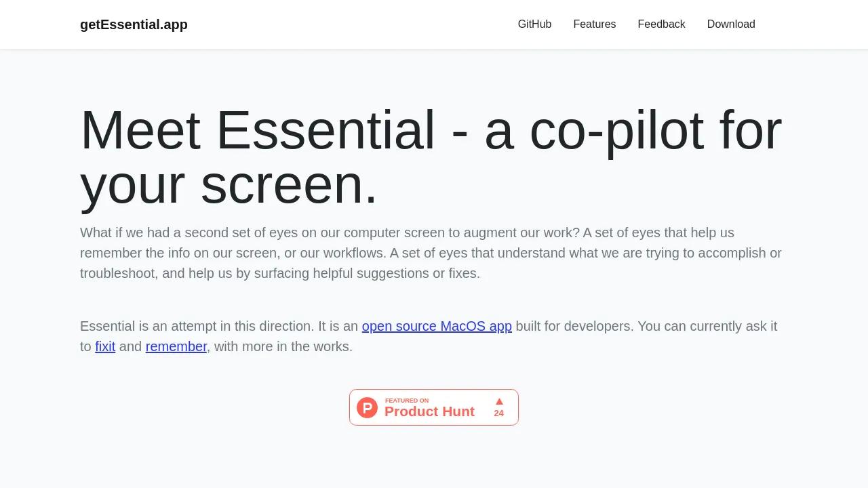Click the word 'co-pilot' in the headline
Image resolution: width=868 pixels, height=488 pixels.
click(x=616, y=130)
